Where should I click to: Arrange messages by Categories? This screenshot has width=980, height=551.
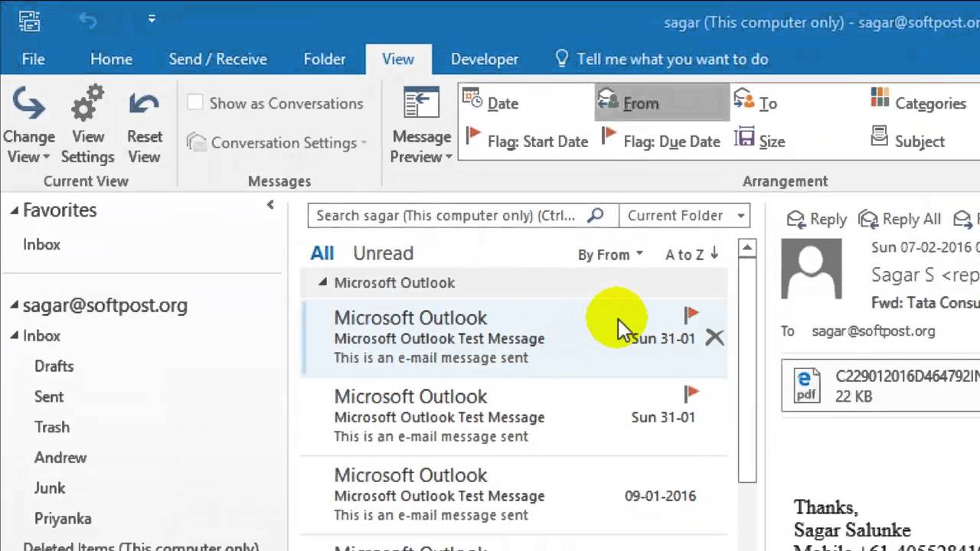pos(918,103)
